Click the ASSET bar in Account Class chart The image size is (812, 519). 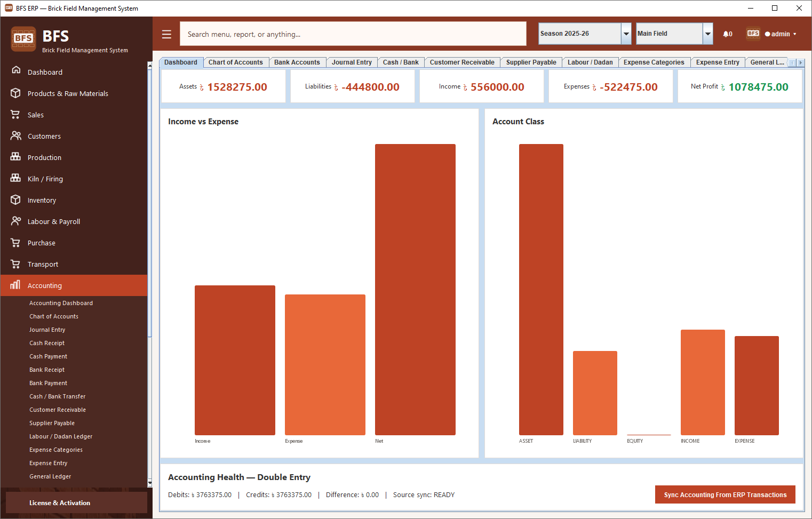(541, 290)
